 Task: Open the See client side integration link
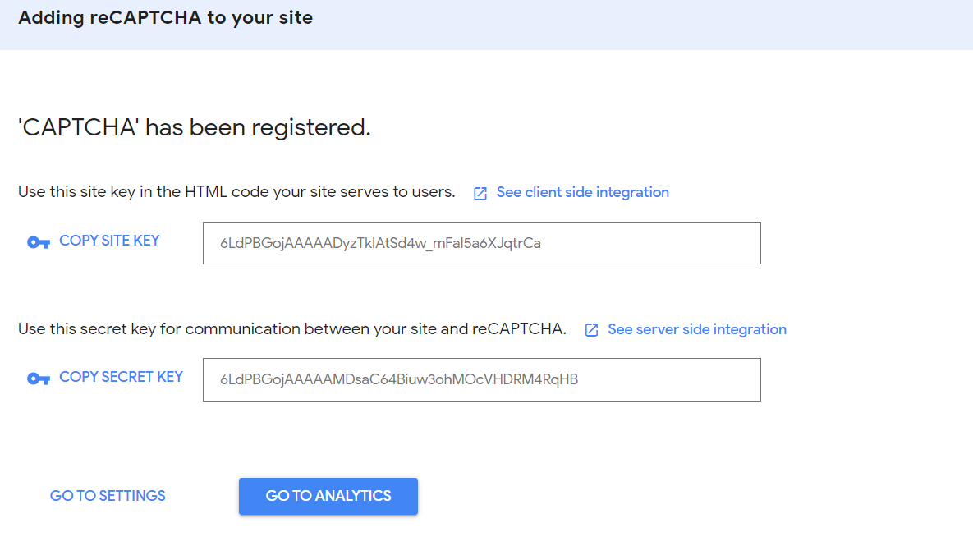coord(583,192)
